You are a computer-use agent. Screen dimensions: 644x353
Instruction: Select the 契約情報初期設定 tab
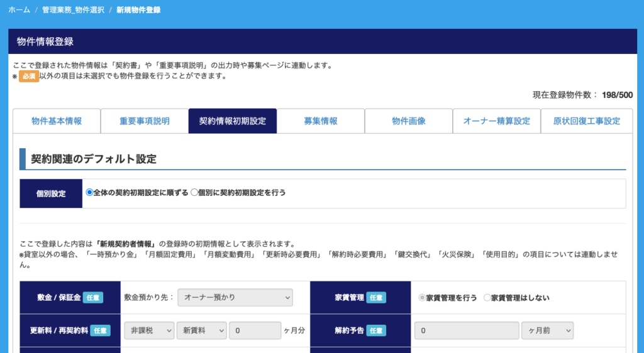pyautogui.click(x=232, y=121)
